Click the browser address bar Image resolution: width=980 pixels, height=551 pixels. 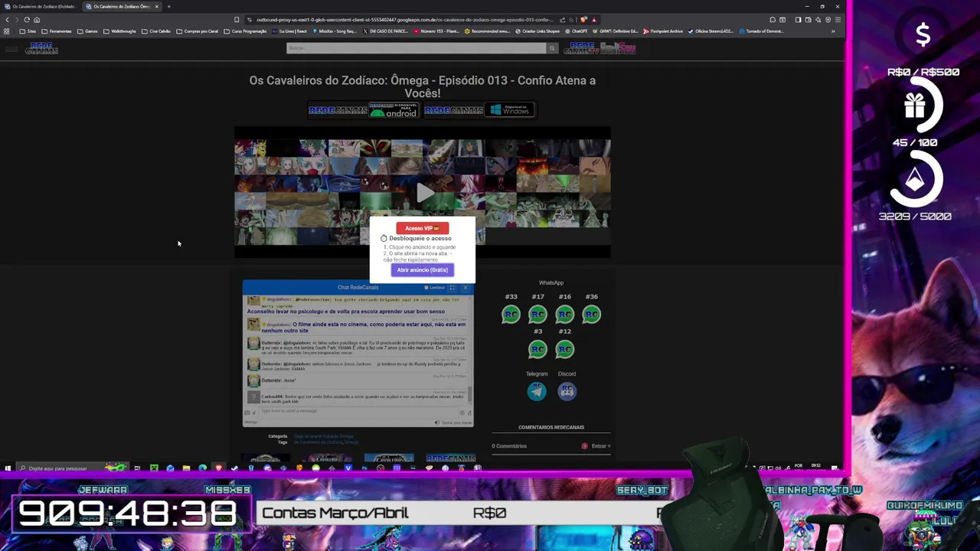point(403,20)
